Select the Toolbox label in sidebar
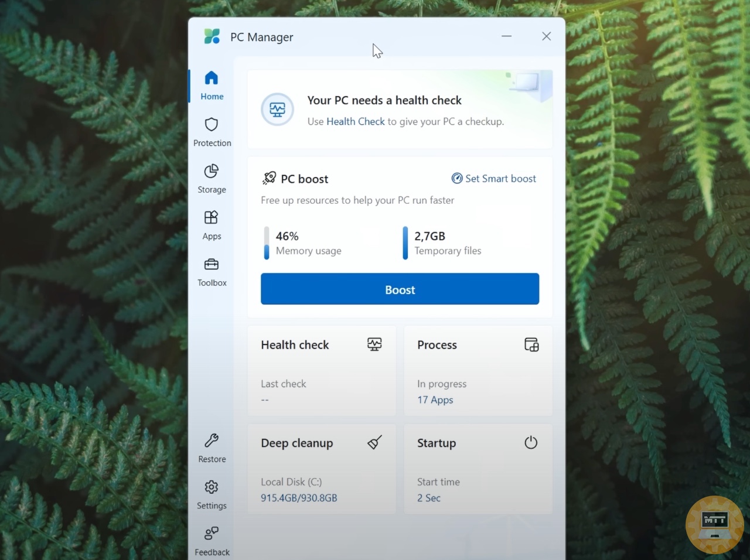Image resolution: width=750 pixels, height=560 pixels. tap(212, 282)
